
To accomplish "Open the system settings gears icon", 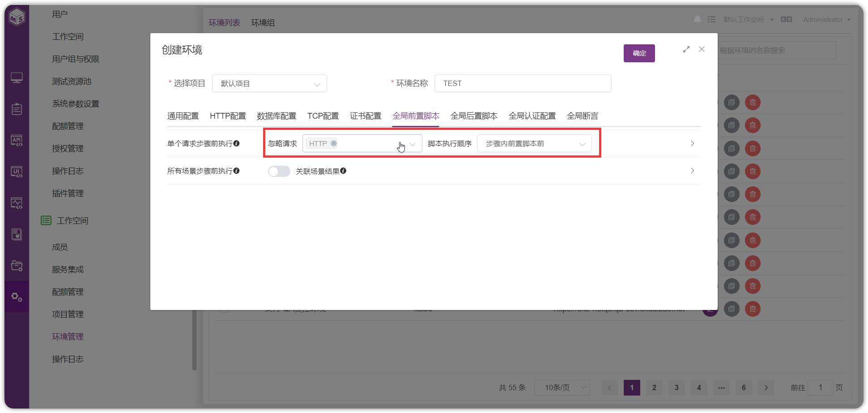I will [17, 297].
